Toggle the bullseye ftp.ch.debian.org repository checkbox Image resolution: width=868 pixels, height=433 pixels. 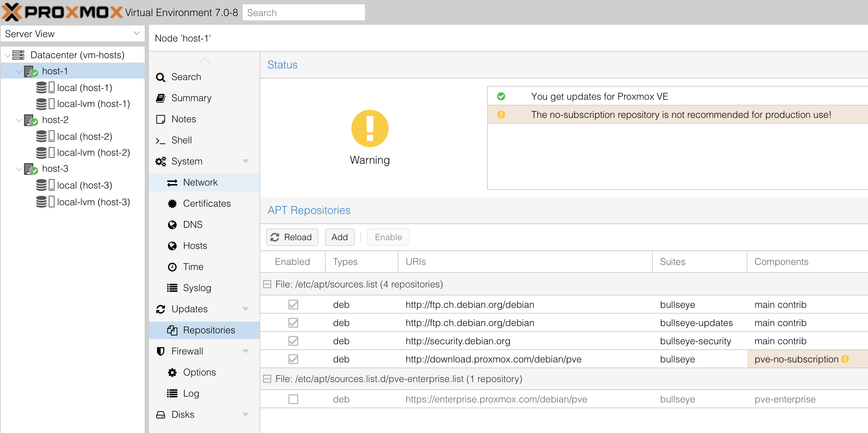click(x=293, y=305)
